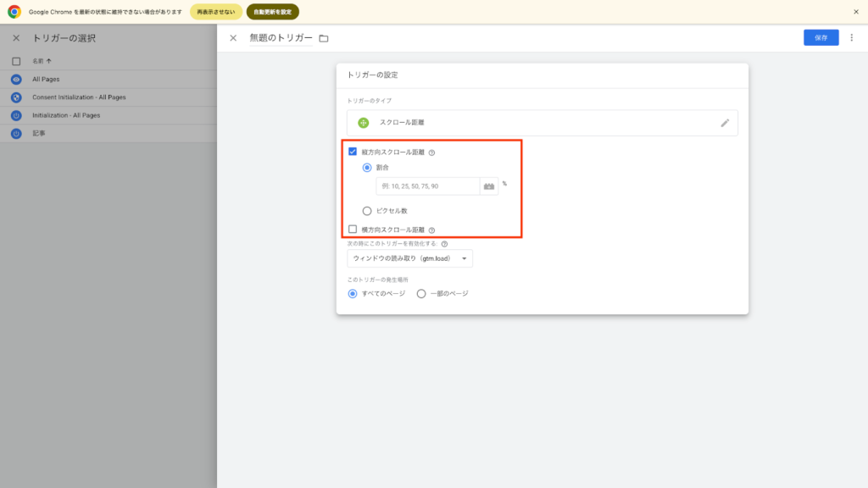The width and height of the screenshot is (868, 488).
Task: Click the pencil icon to edit trigger type
Action: (725, 123)
